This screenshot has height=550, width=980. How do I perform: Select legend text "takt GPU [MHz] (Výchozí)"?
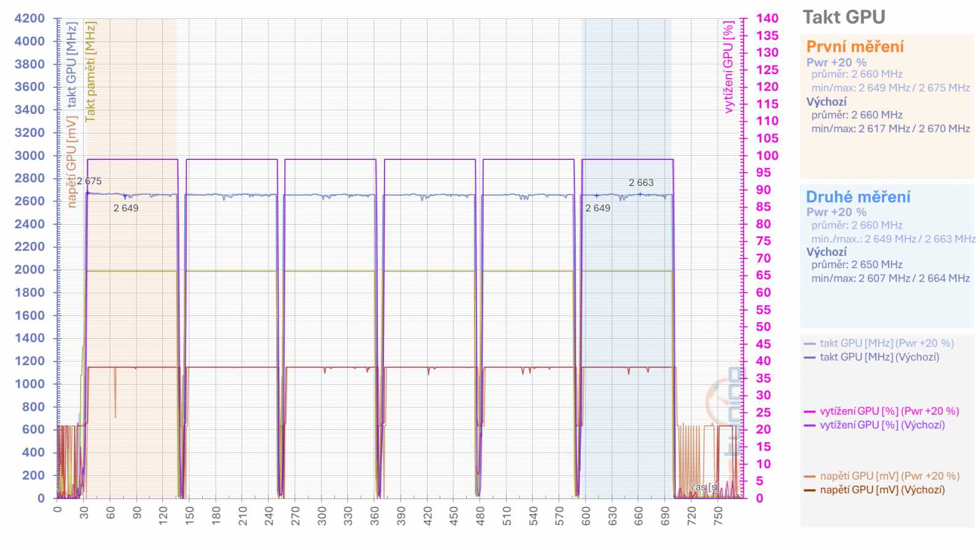(880, 357)
